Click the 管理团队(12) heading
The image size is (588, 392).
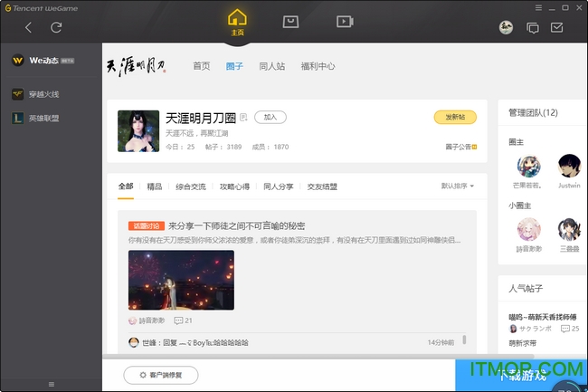coord(533,112)
